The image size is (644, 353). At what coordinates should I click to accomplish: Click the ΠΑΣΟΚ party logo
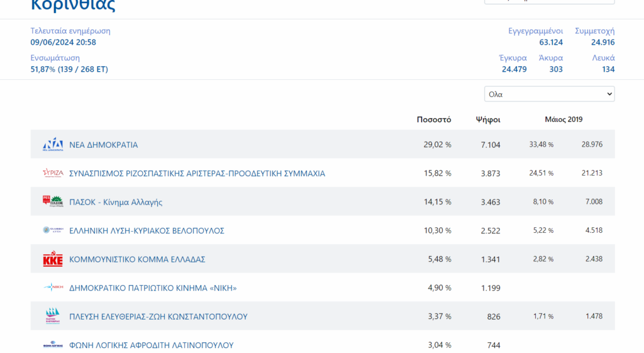[53, 201]
